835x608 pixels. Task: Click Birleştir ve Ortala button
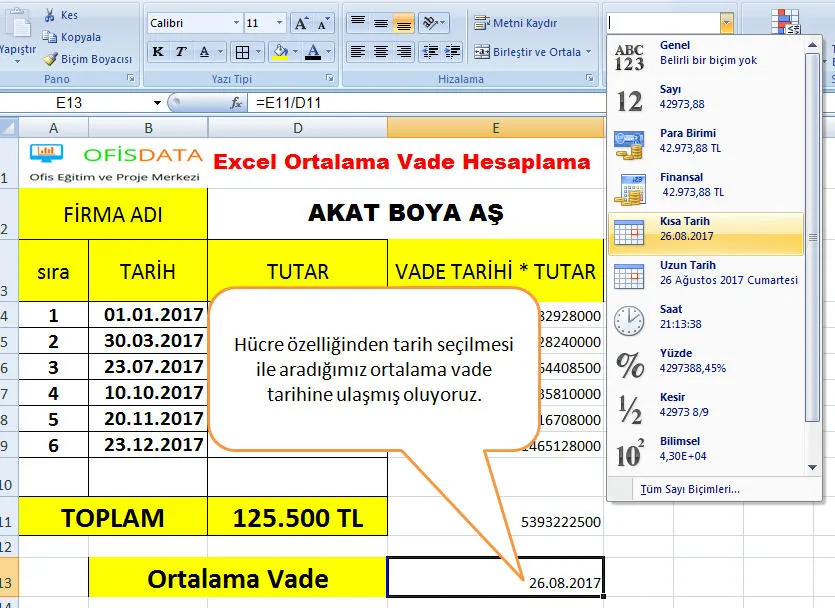coord(535,52)
